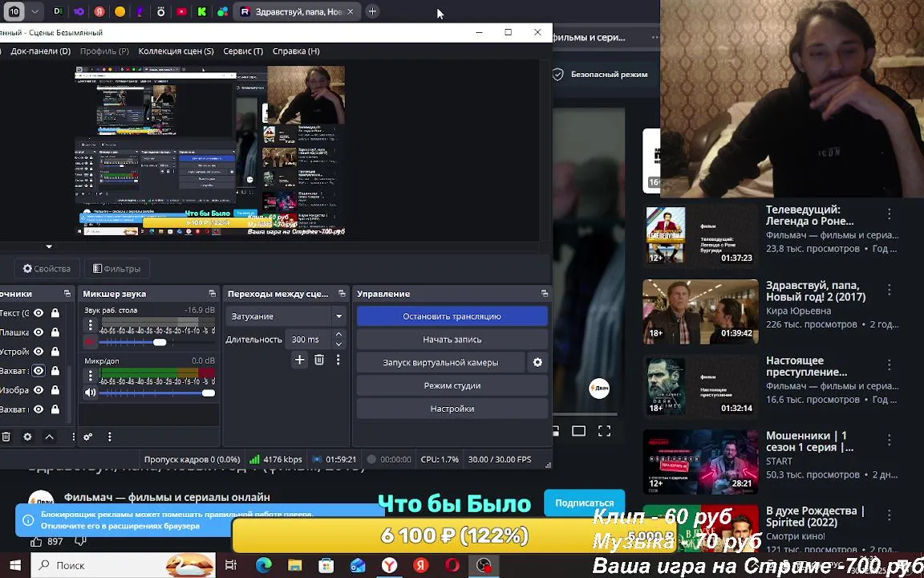
Task: Undock the Микшер звука panel
Action: pyautogui.click(x=212, y=294)
